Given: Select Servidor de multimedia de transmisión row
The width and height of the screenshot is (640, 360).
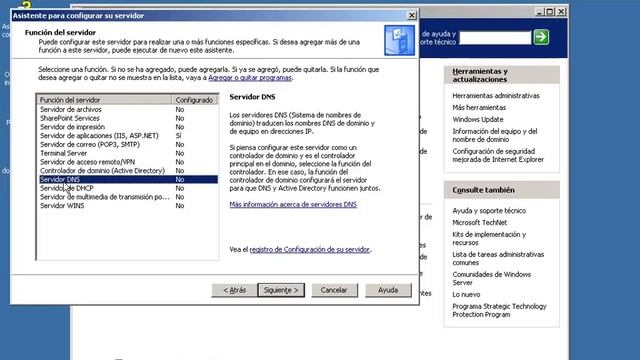Looking at the screenshot, I should tap(128, 197).
